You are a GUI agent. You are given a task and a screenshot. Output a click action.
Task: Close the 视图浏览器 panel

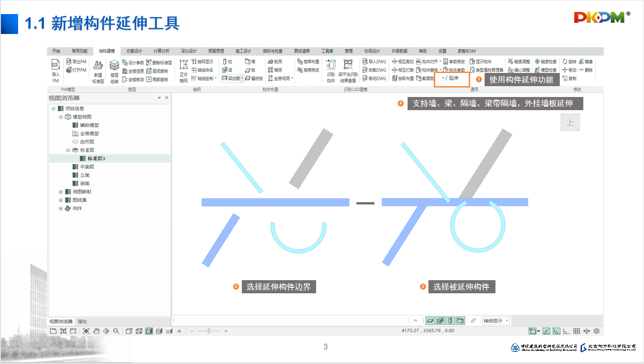pos(167,98)
